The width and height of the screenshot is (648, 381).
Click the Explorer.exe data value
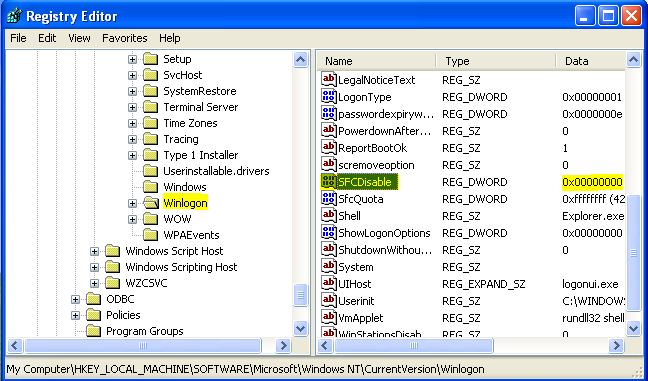593,216
